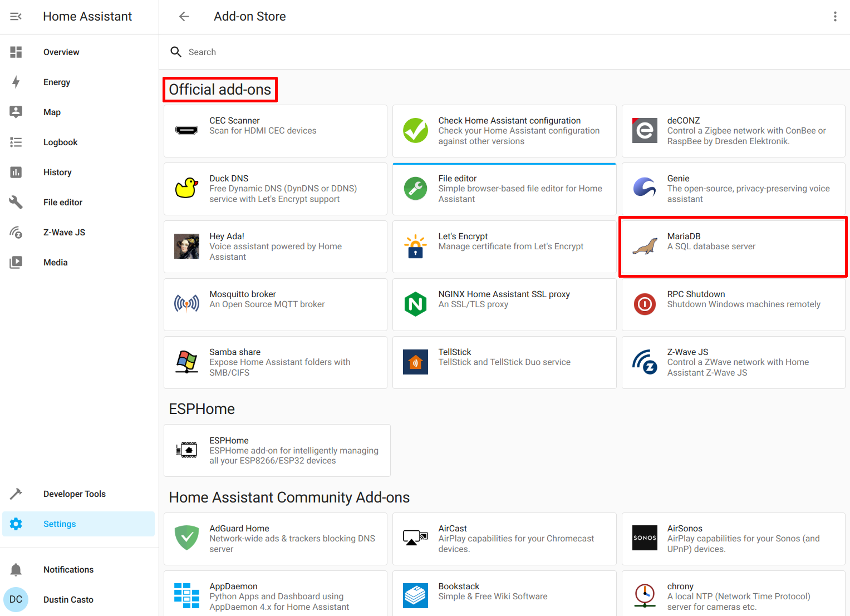Open the ESPHome add-on card
Viewport: 850px width, 616px height.
(x=277, y=451)
